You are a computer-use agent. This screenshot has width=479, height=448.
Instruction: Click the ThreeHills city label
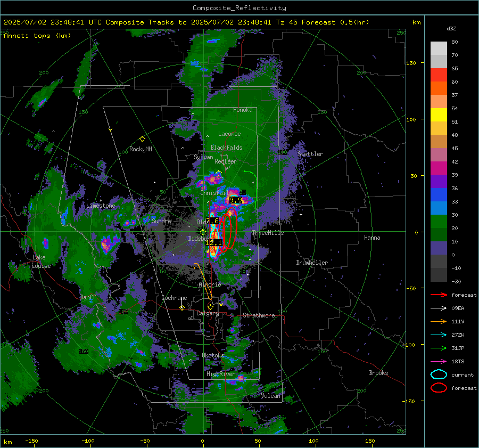click(x=268, y=233)
